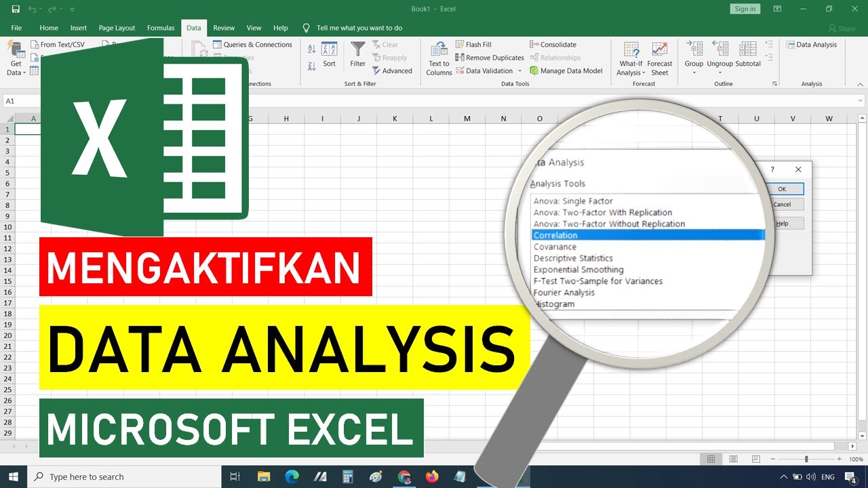Image resolution: width=868 pixels, height=488 pixels.
Task: Click Remove Duplicates
Action: [x=490, y=58]
